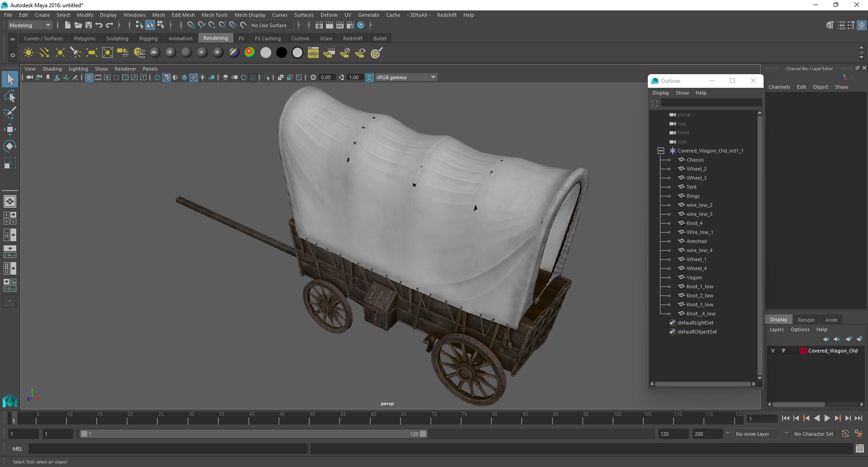Screen dimensions: 868x467
Task: Click the Open Scene folder icon
Action: coord(78,25)
